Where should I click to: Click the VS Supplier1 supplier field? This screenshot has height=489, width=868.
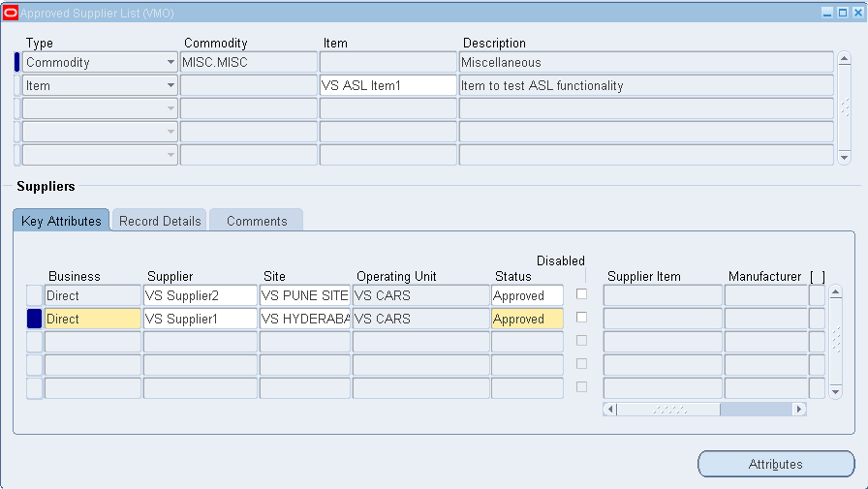tap(201, 320)
